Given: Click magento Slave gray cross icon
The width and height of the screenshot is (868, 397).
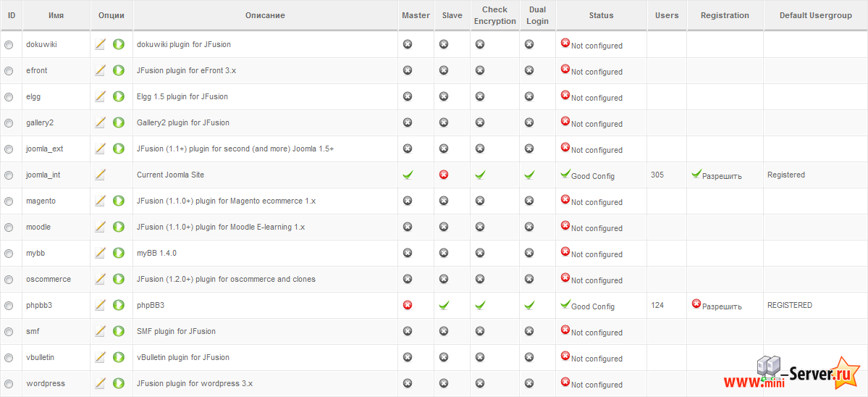Looking at the screenshot, I should pyautogui.click(x=443, y=201).
